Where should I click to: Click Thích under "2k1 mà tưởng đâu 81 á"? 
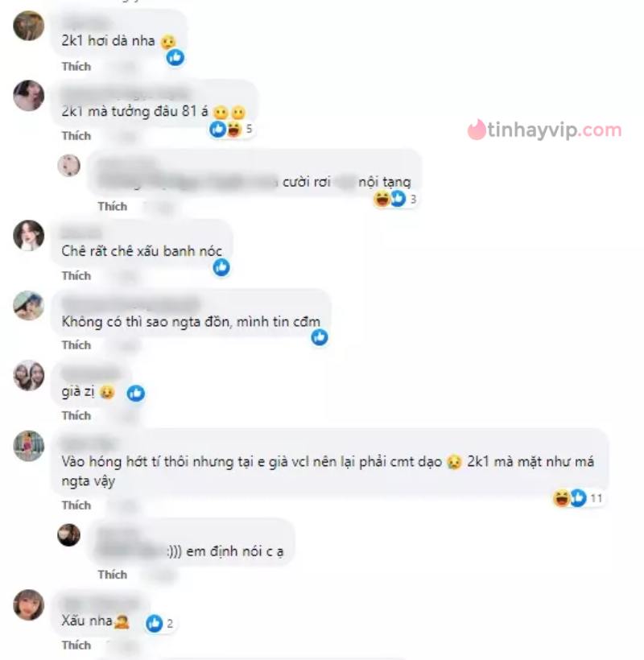(x=76, y=136)
